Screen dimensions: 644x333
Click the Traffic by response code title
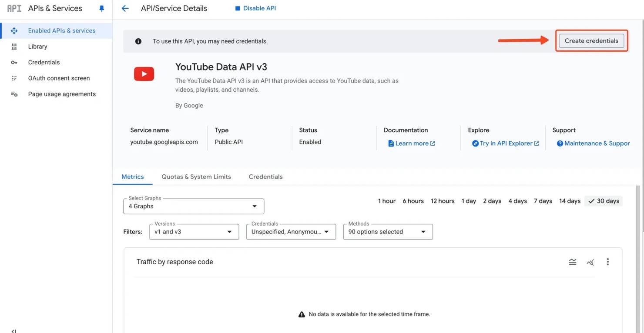click(175, 262)
